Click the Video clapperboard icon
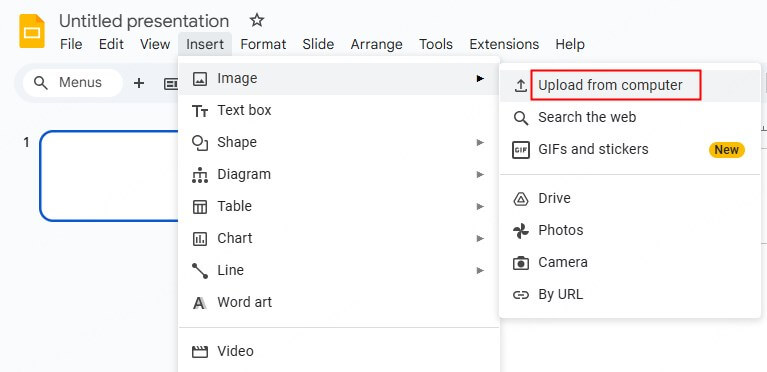 coord(200,351)
